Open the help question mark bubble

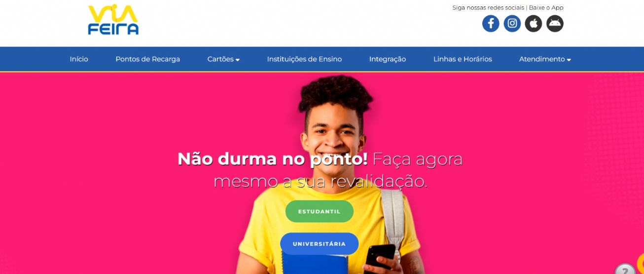(625, 270)
